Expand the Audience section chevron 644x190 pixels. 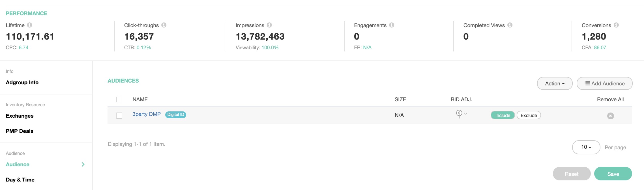click(83, 165)
